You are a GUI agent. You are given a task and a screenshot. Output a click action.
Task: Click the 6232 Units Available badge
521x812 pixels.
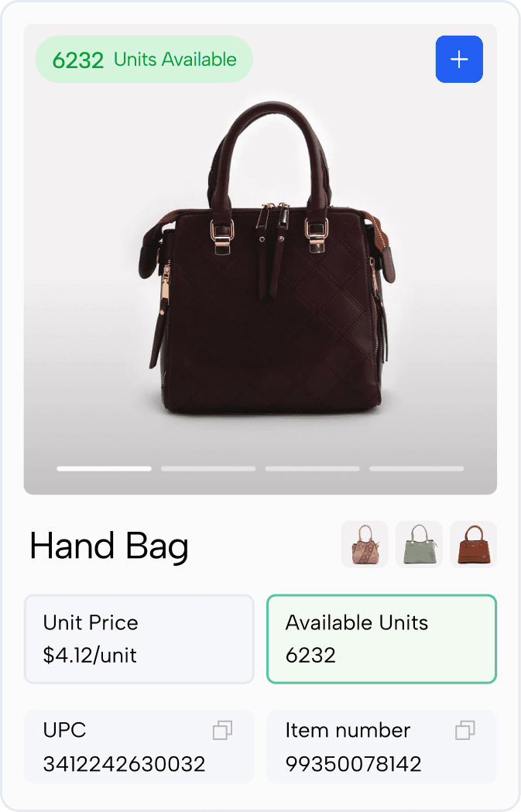click(144, 59)
